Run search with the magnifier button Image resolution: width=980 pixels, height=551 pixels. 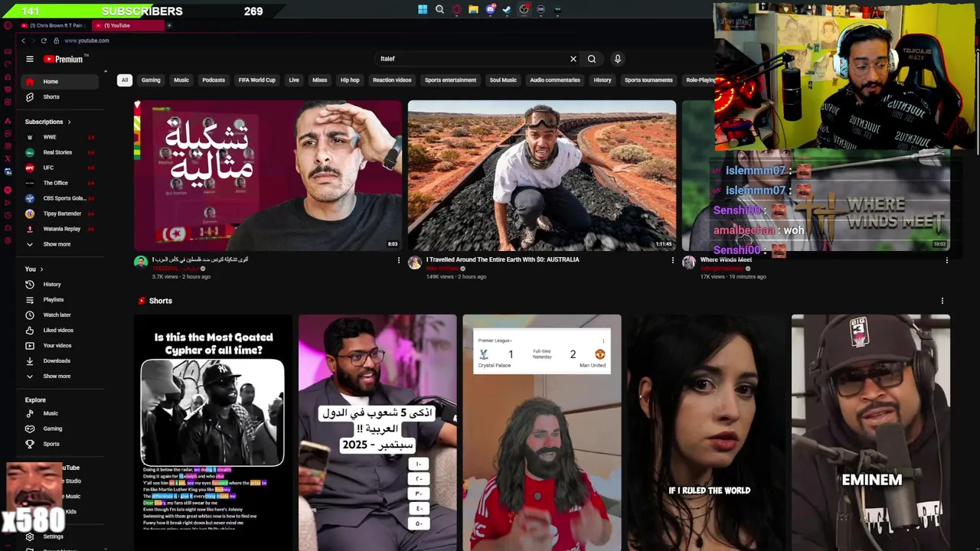click(592, 59)
